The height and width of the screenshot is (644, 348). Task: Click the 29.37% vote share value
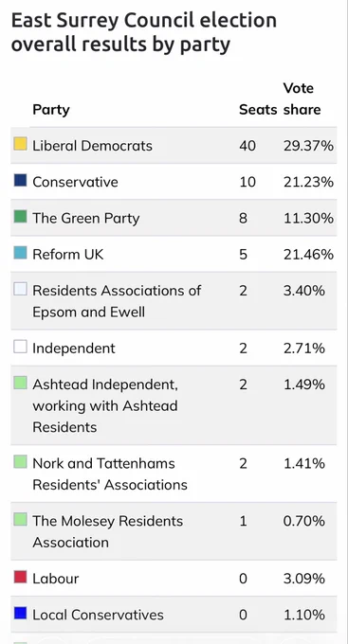tap(308, 146)
